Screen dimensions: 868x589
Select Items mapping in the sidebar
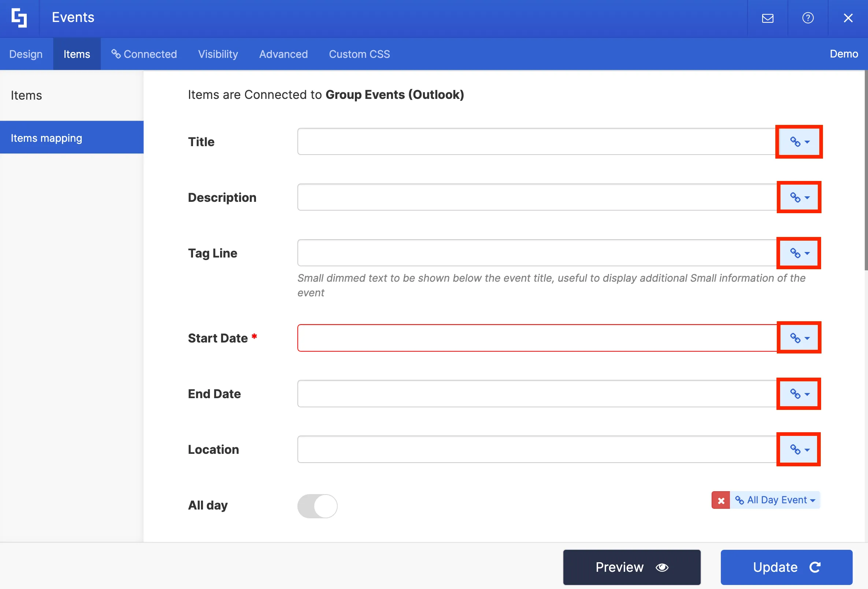(x=72, y=137)
